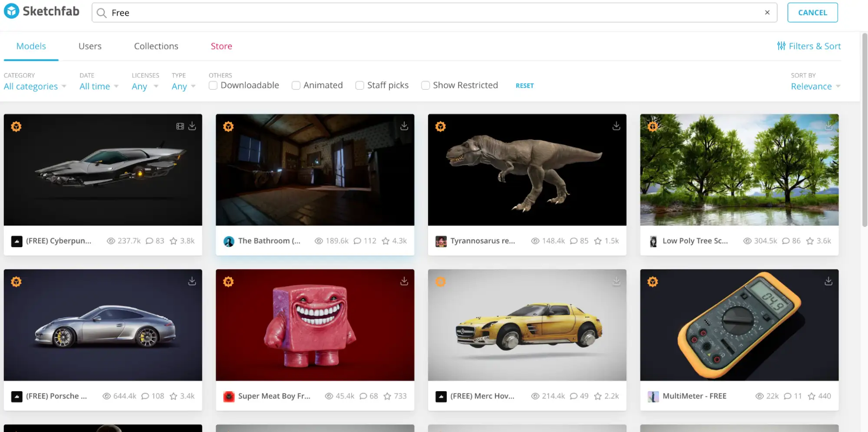Enable the Animated checkbox
The image size is (868, 432).
coord(296,85)
